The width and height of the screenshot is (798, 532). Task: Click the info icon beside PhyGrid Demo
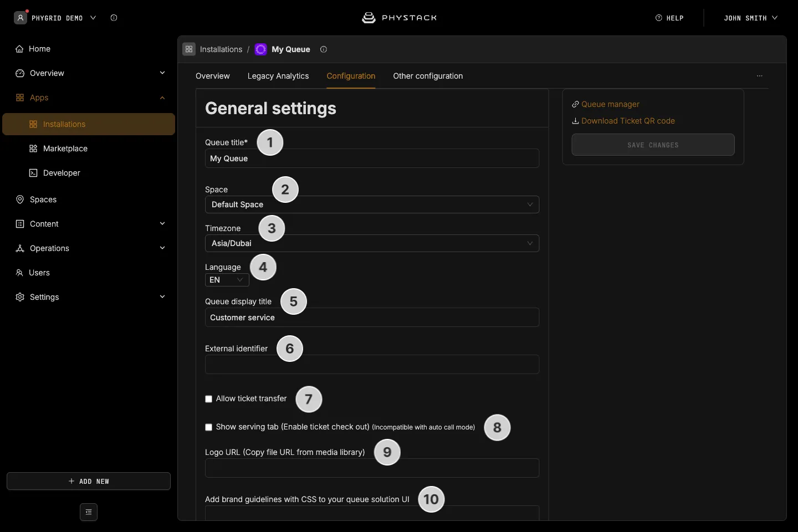coord(114,18)
